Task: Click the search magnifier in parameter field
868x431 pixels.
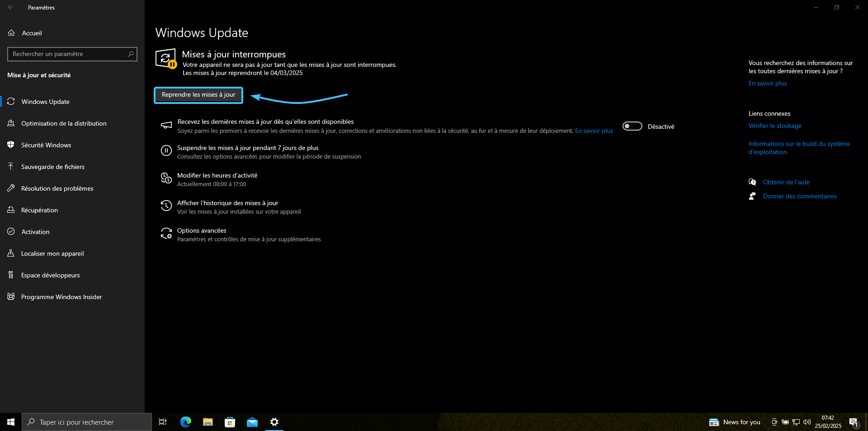Action: (131, 54)
